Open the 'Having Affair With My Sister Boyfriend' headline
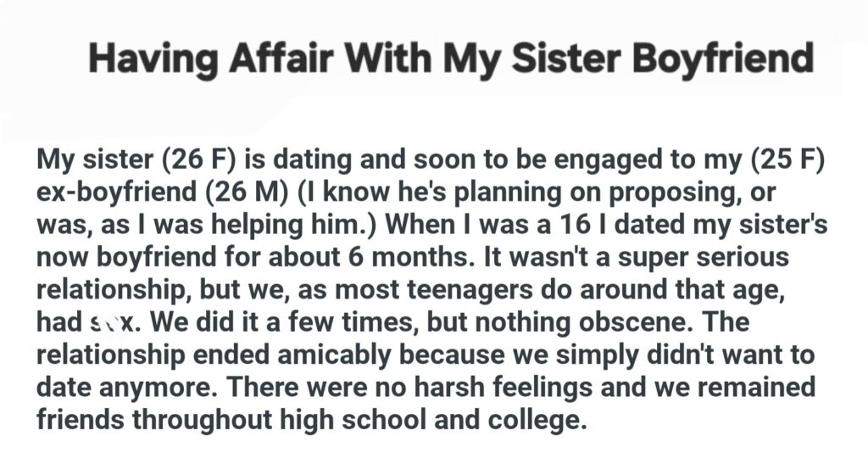Image resolution: width=868 pixels, height=475 pixels. click(x=451, y=60)
